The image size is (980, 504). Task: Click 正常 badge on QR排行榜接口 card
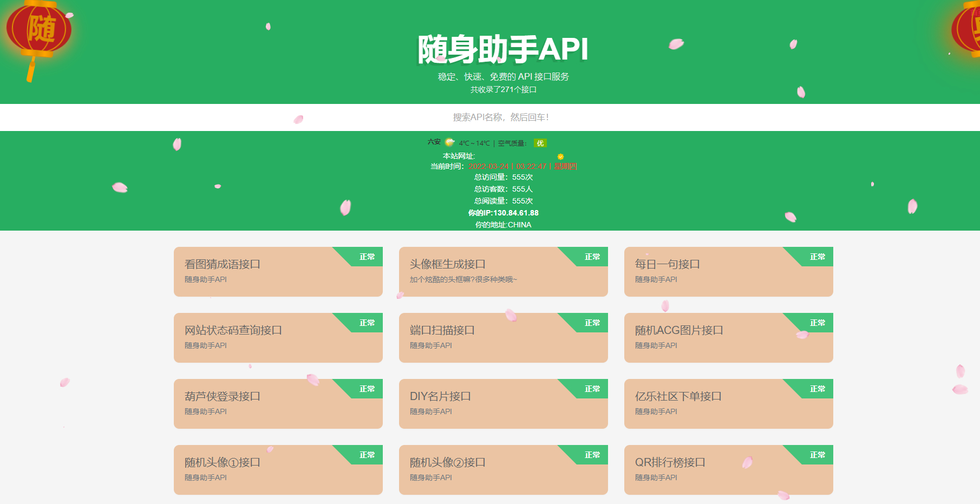point(818,455)
